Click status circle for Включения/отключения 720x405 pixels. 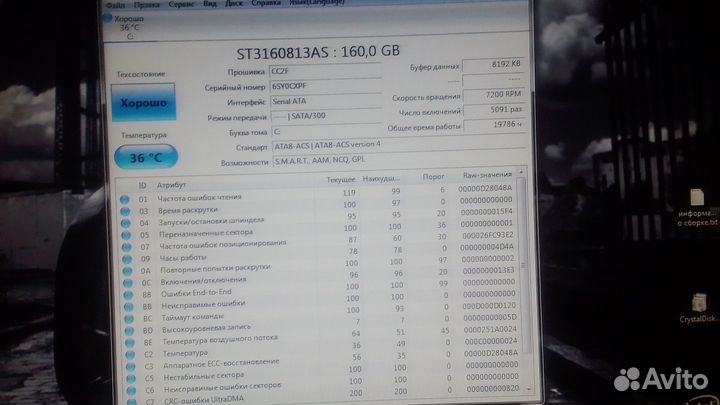[128, 283]
